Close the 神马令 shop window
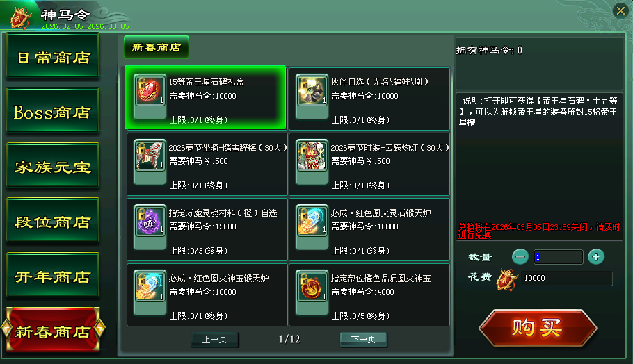The height and width of the screenshot is (364, 633). click(x=621, y=10)
